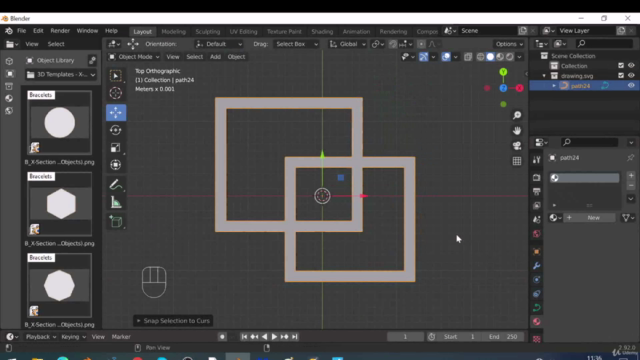The height and width of the screenshot is (360, 640).
Task: Select the Measure tool
Action: (x=116, y=202)
